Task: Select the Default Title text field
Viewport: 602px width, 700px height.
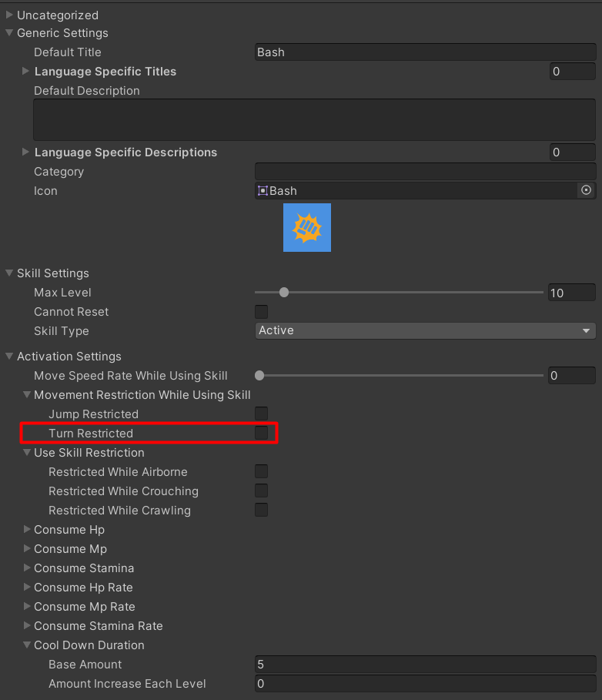Action: tap(425, 52)
